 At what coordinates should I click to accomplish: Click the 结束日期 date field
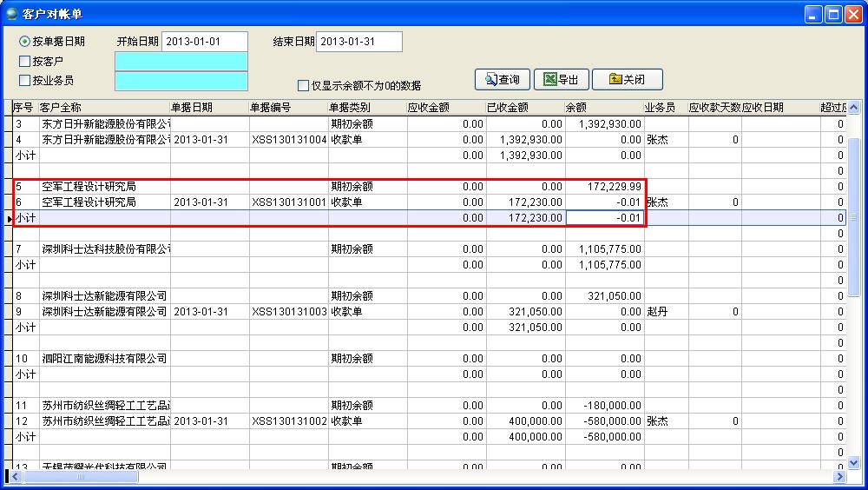click(x=359, y=42)
